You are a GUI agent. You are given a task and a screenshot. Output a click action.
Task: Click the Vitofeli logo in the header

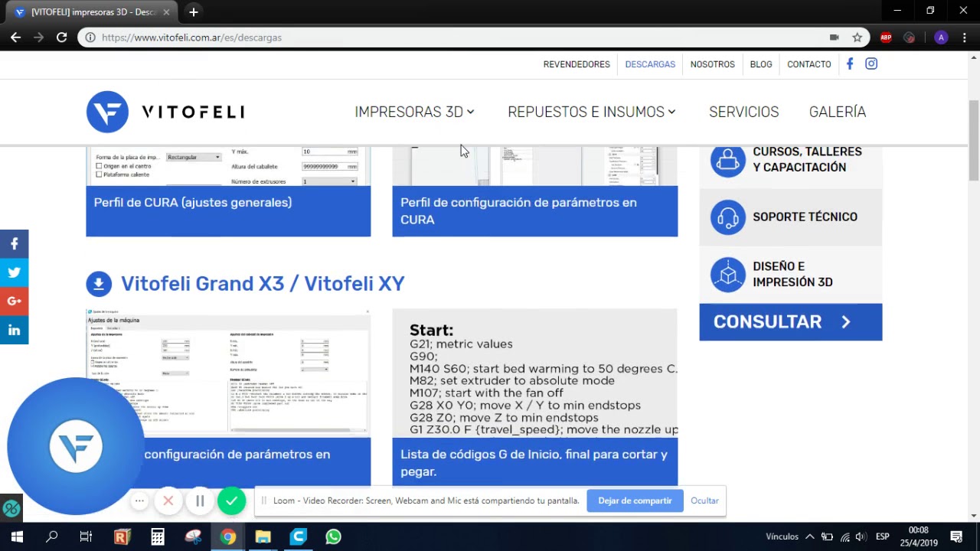pos(165,112)
